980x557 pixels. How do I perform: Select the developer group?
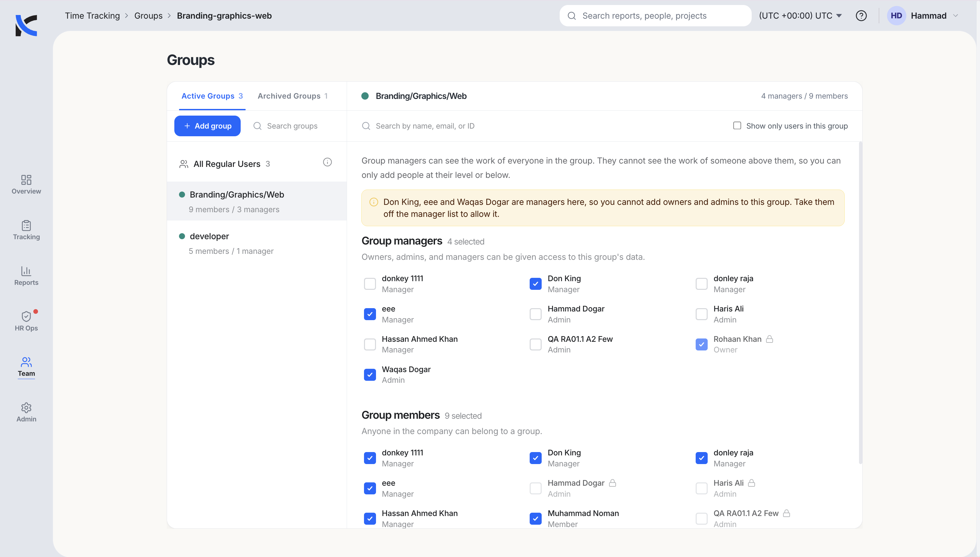257,243
